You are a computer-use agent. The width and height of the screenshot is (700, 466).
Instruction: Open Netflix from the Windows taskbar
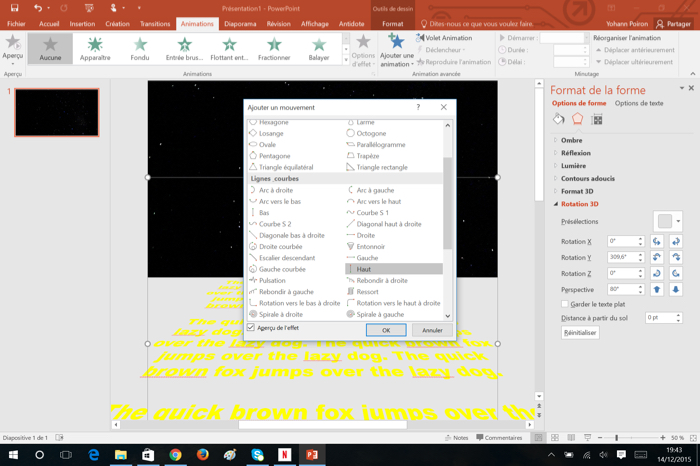point(284,455)
